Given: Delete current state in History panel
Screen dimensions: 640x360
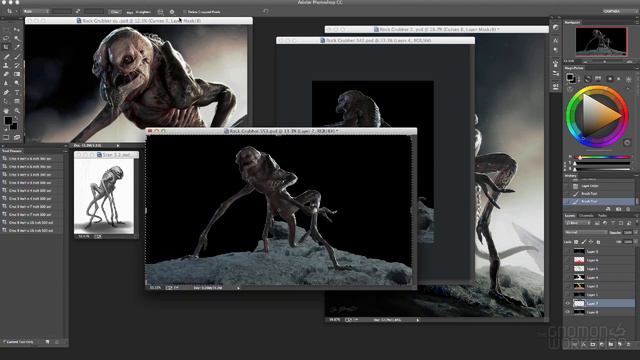Looking at the screenshot, I should click(x=628, y=209).
